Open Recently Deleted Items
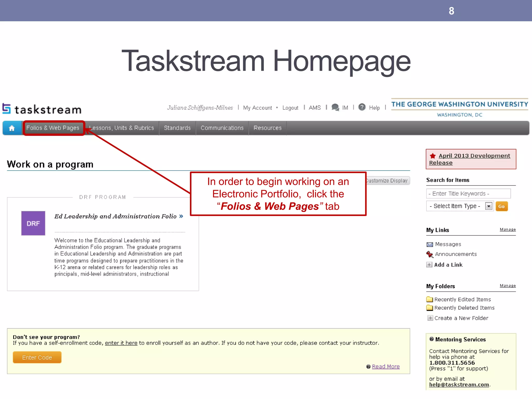 (464, 308)
